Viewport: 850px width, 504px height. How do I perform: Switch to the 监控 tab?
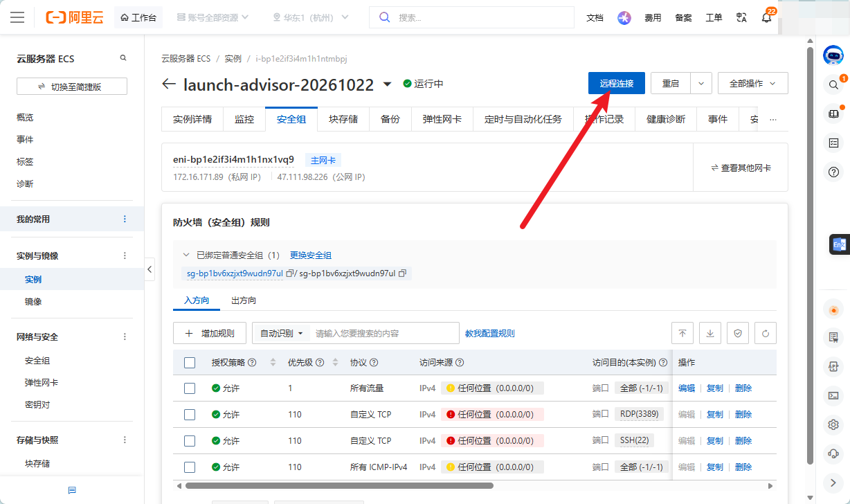click(244, 119)
